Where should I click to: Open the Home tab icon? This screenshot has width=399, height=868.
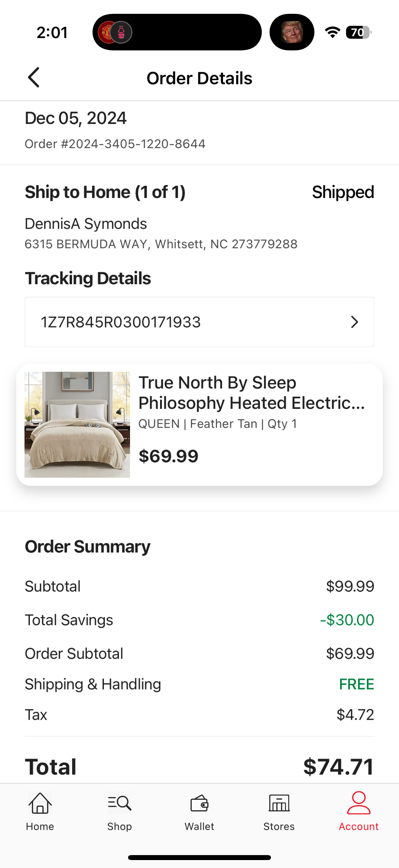coord(40,803)
